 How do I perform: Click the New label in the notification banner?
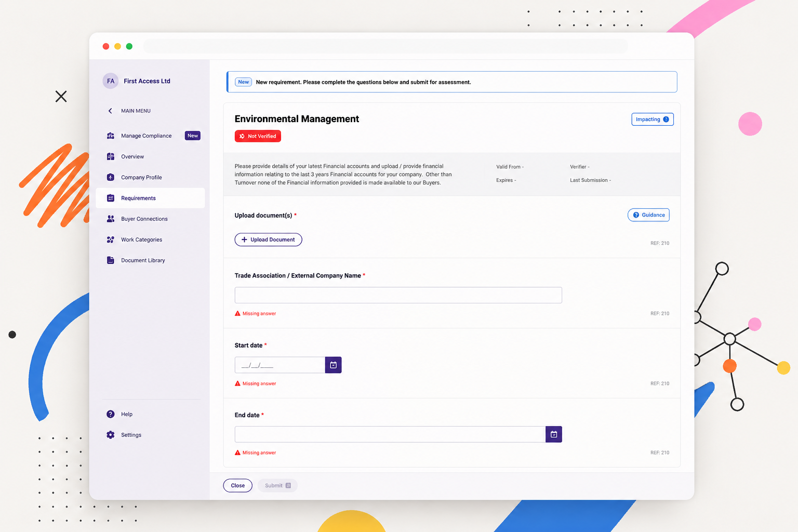(244, 82)
